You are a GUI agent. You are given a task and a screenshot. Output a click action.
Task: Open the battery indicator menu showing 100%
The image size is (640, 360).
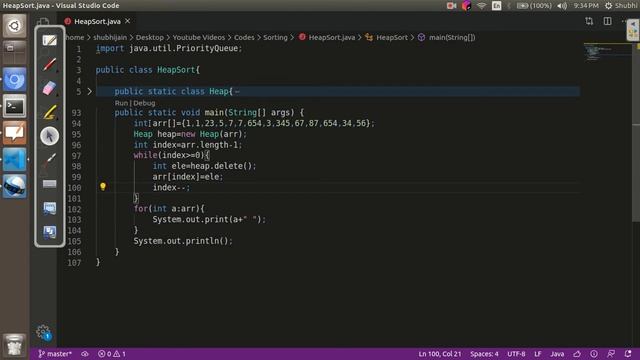pyautogui.click(x=534, y=6)
